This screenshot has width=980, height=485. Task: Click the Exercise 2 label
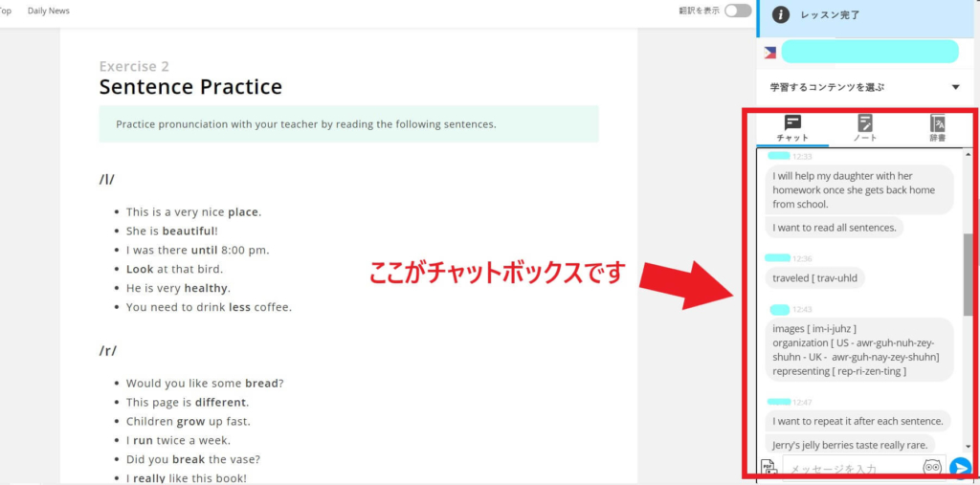(x=134, y=66)
